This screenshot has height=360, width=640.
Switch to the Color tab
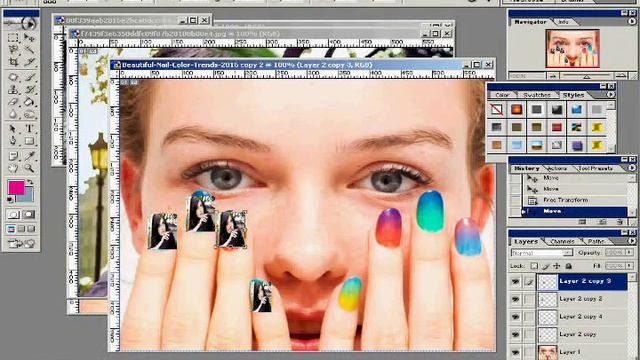pyautogui.click(x=502, y=95)
